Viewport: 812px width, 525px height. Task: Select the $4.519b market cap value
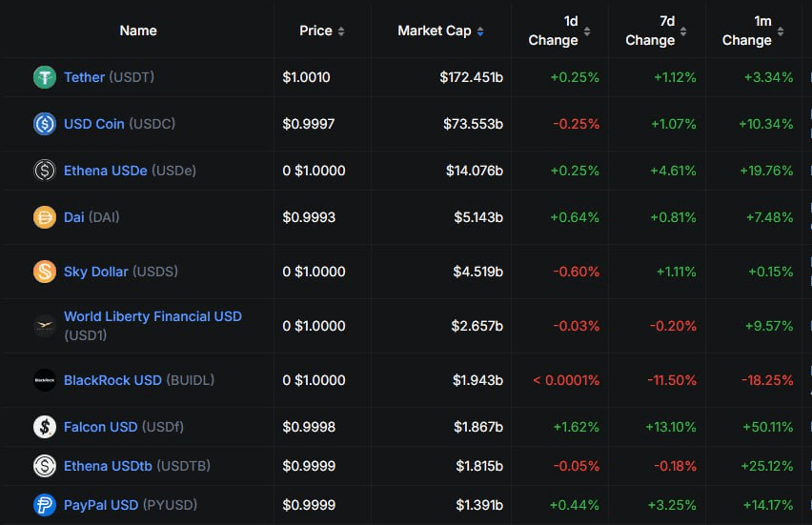pos(478,272)
